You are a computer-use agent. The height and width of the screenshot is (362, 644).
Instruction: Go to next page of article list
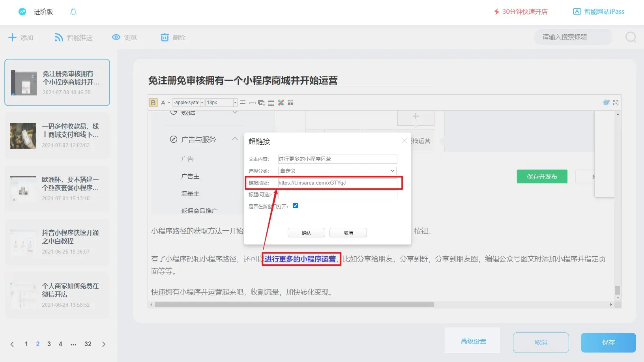coord(104,344)
